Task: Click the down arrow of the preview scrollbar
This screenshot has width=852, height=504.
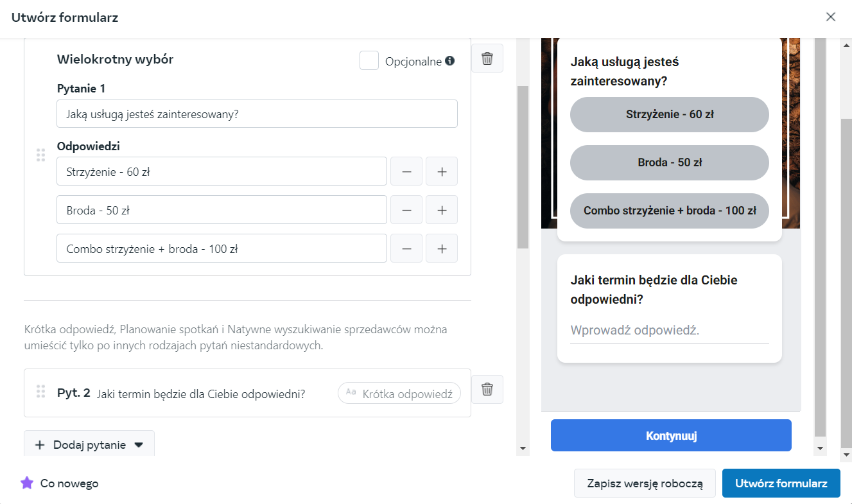Action: [820, 448]
